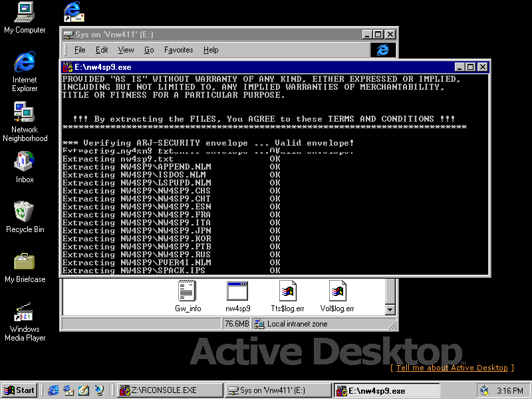Select the Gw_info file icon
532x399 pixels.
coord(188,296)
